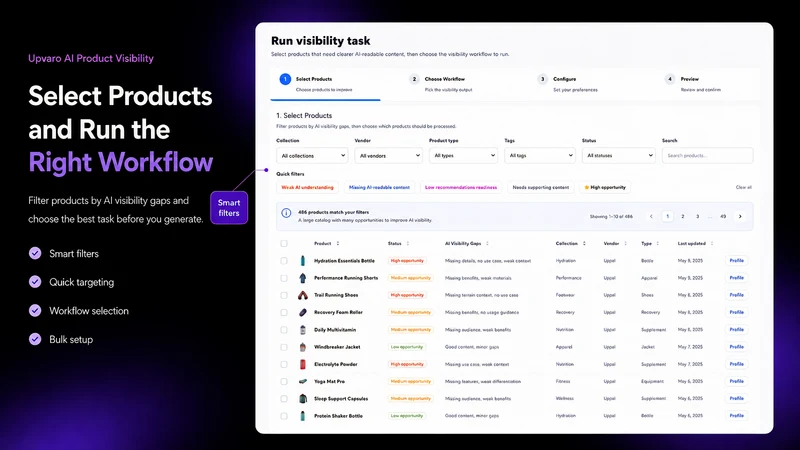This screenshot has width=800, height=450.
Task: Click Yoga Mat Pro product icon
Action: (303, 382)
